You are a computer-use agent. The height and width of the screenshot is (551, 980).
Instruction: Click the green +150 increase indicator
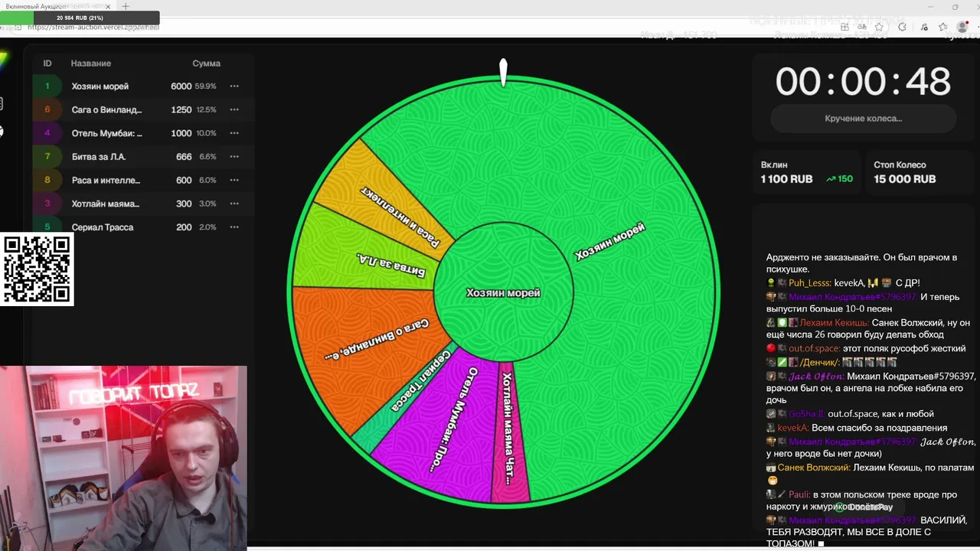tap(840, 179)
